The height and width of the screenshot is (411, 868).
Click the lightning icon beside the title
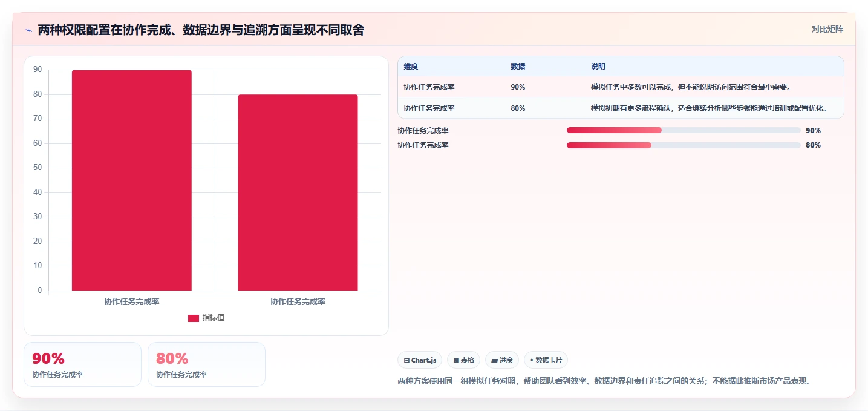click(x=28, y=30)
